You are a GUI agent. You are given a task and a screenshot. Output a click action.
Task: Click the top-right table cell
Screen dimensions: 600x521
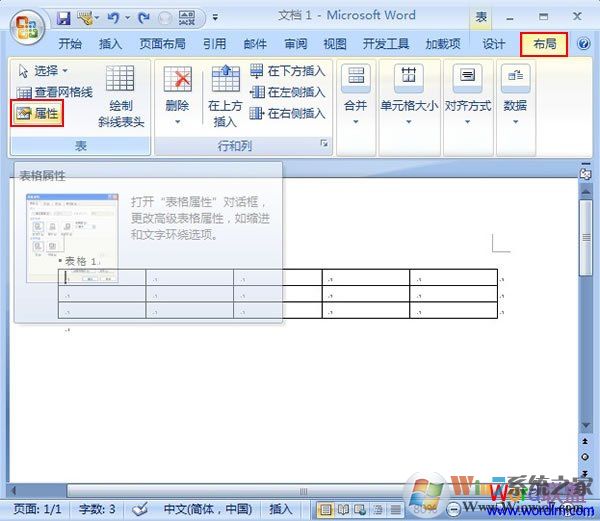click(453, 277)
